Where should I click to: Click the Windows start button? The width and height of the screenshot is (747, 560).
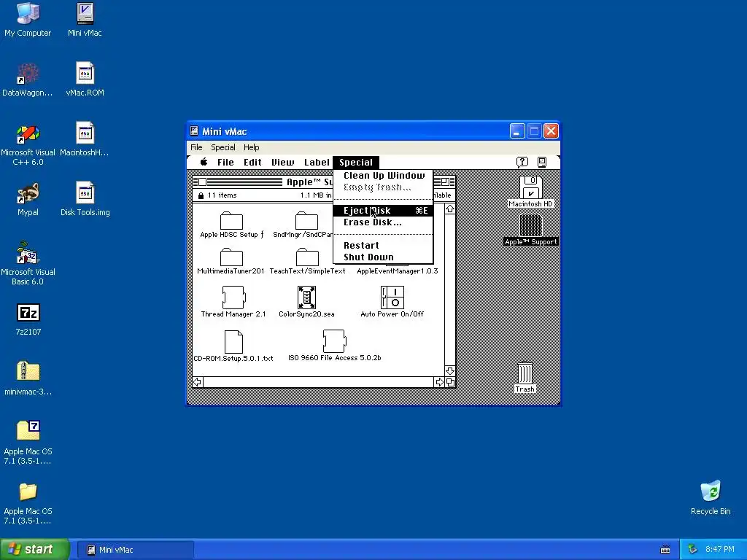pyautogui.click(x=35, y=550)
